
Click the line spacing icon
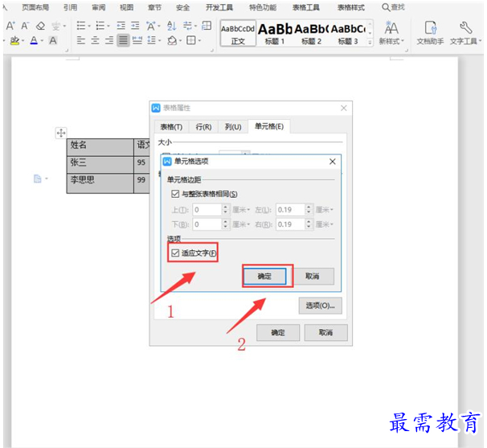pyautogui.click(x=152, y=40)
